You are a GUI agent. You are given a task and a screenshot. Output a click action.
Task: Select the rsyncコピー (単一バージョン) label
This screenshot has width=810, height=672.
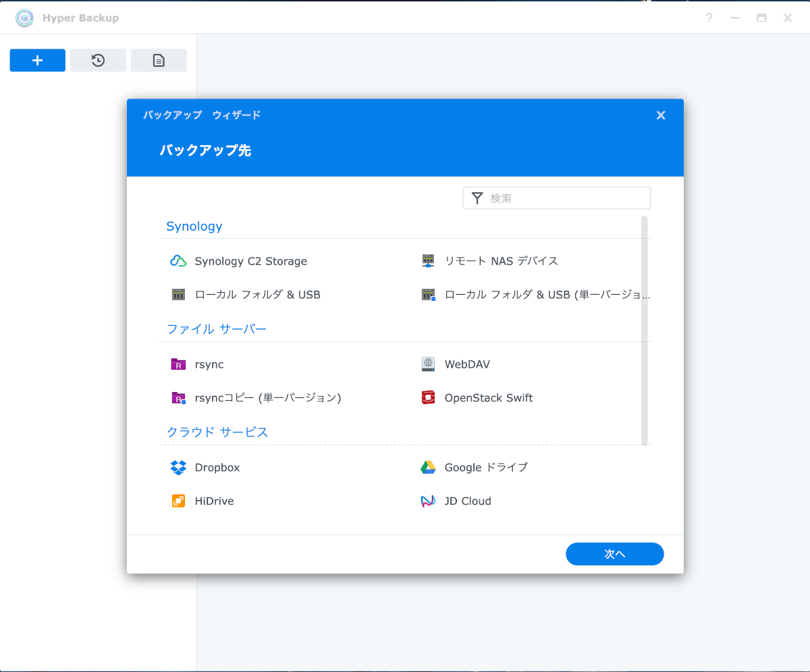coord(268,398)
